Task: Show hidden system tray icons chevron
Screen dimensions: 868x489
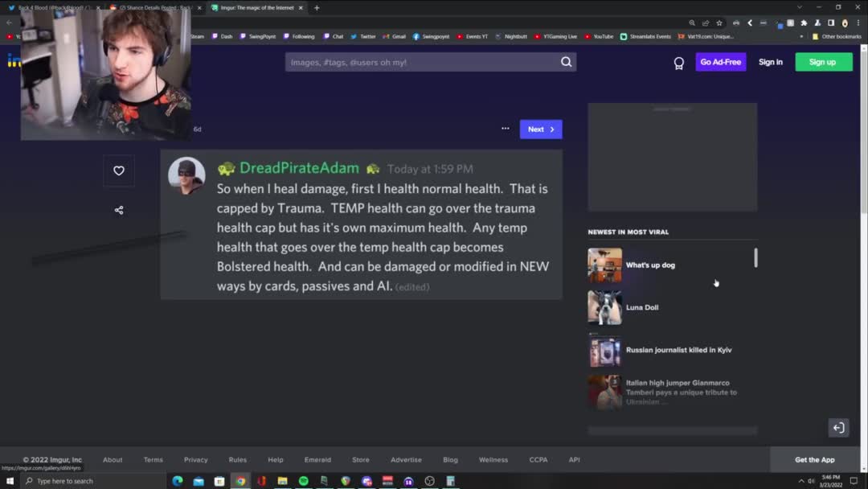Action: [x=800, y=481]
